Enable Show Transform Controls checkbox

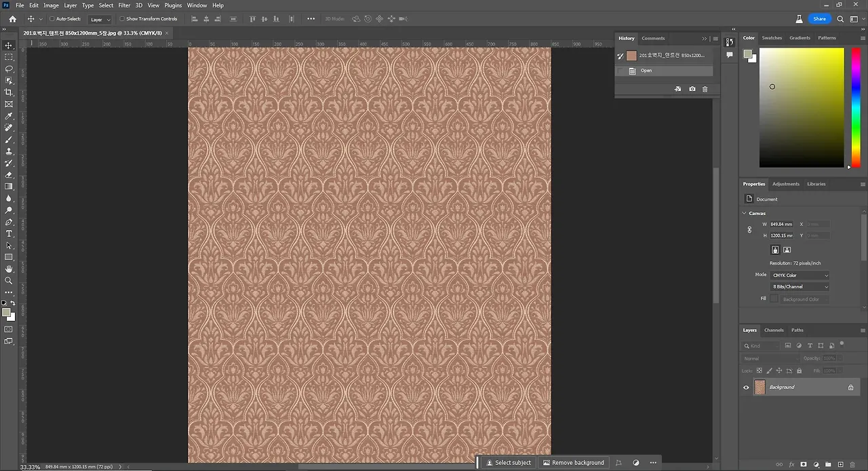[x=122, y=19]
